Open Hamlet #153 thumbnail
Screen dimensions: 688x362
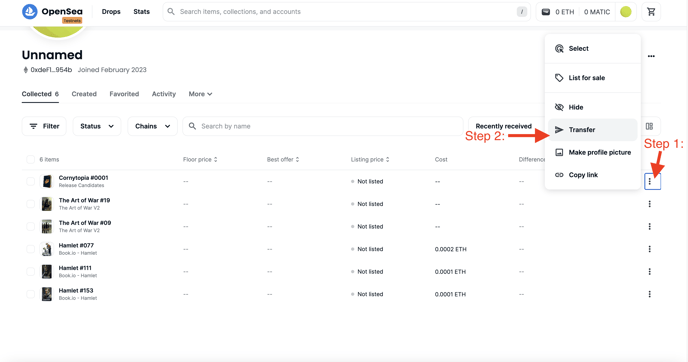pyautogui.click(x=47, y=294)
